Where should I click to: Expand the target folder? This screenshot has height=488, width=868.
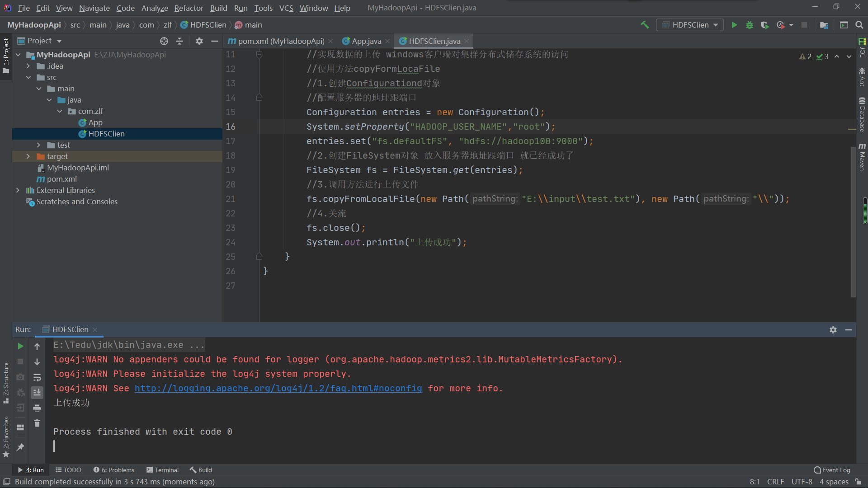pyautogui.click(x=28, y=156)
